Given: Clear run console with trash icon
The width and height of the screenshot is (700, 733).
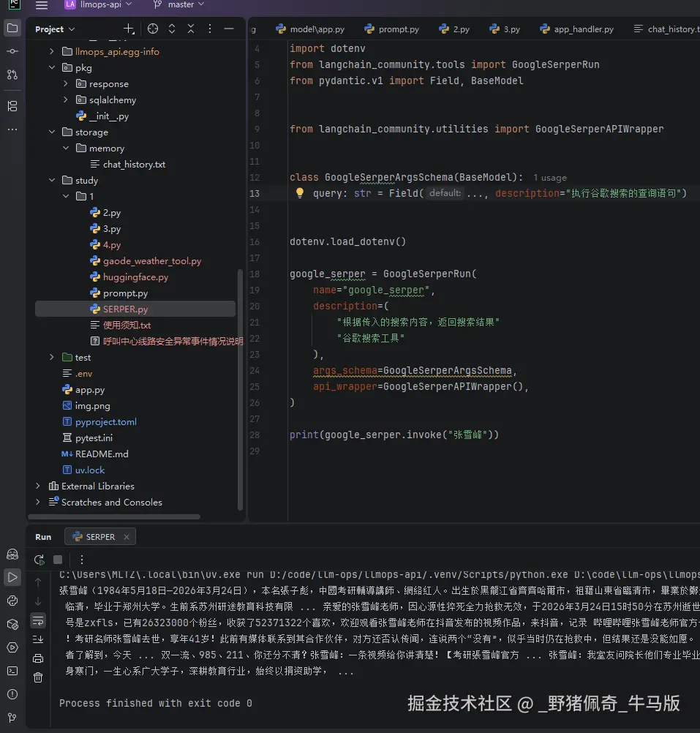Looking at the screenshot, I should point(38,677).
